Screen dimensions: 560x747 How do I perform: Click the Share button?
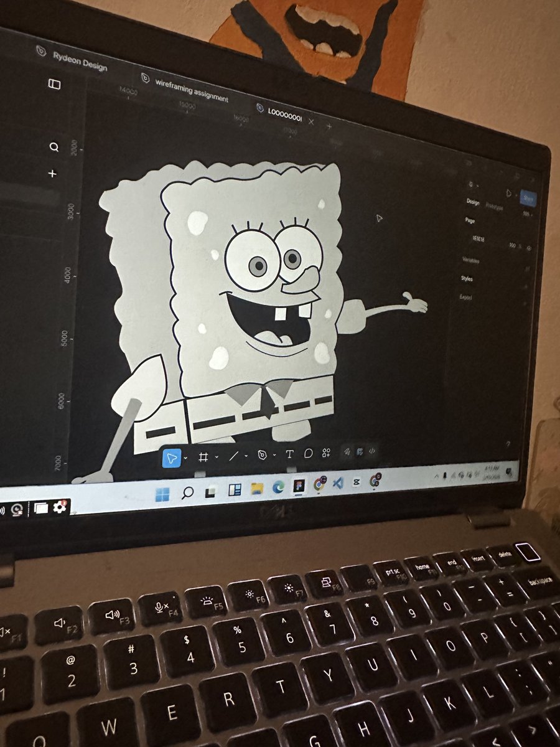[x=528, y=198]
